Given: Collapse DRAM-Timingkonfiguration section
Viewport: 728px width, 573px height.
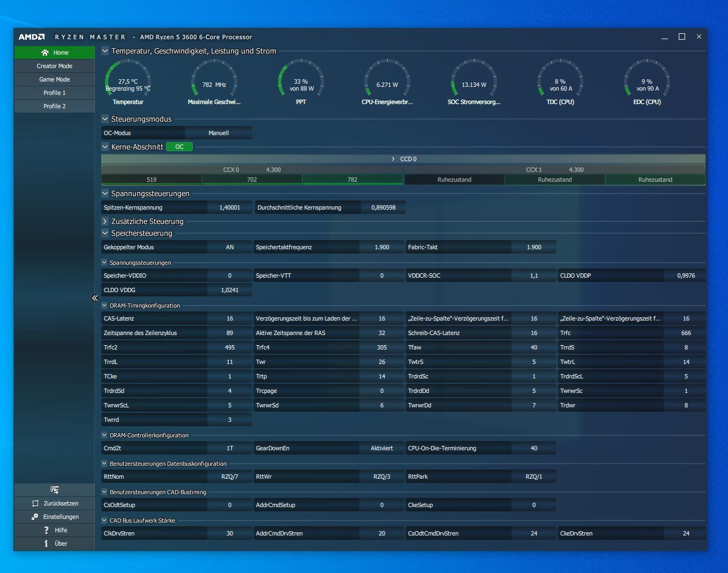Looking at the screenshot, I should [104, 306].
